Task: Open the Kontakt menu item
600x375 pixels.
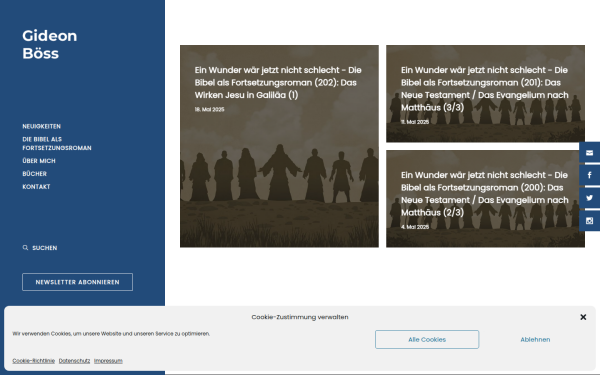Action: click(36, 187)
